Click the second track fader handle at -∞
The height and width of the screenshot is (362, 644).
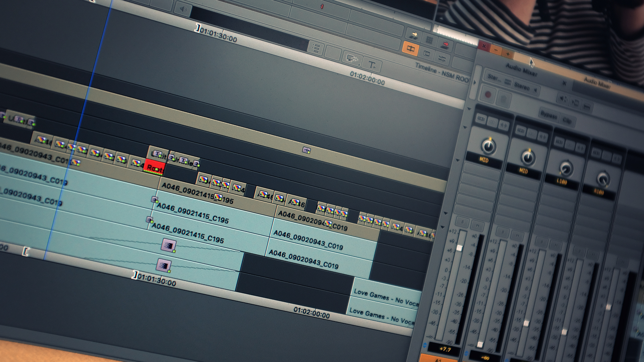pos(480,344)
